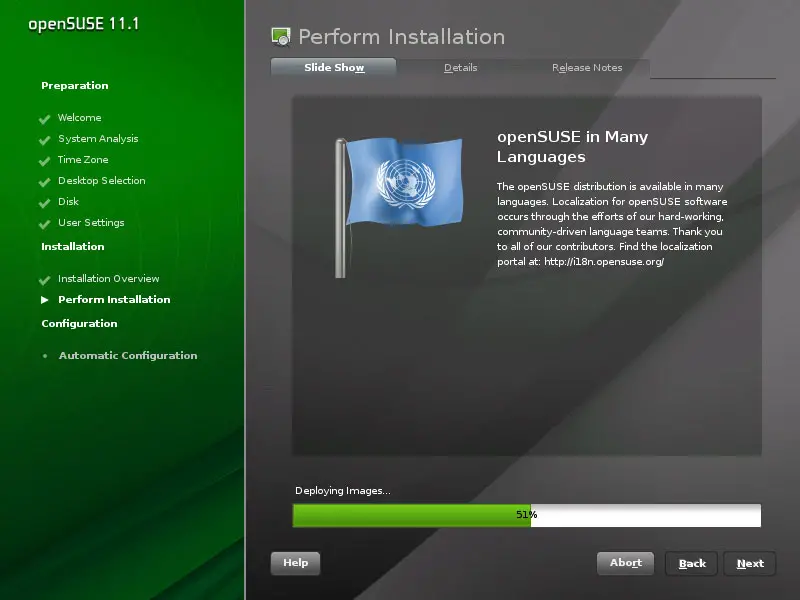Select the Perform Installation step label in sidebar
The image size is (800, 600).
[114, 299]
